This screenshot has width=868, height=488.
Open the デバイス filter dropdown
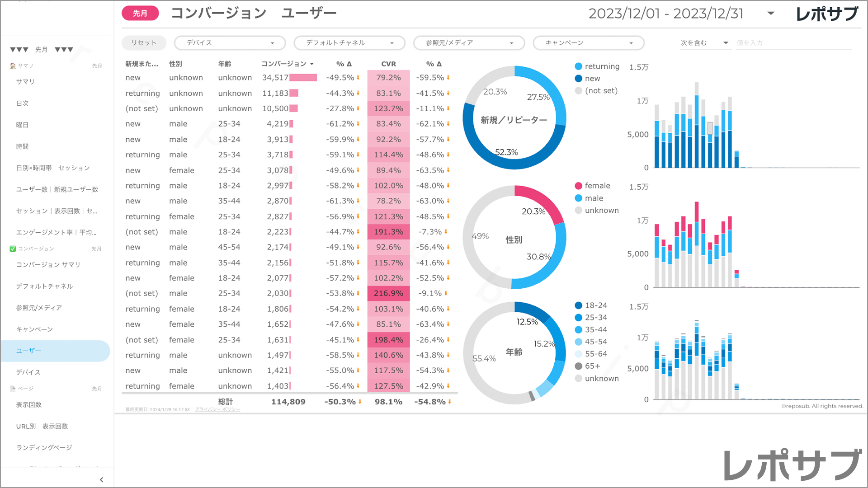(230, 43)
